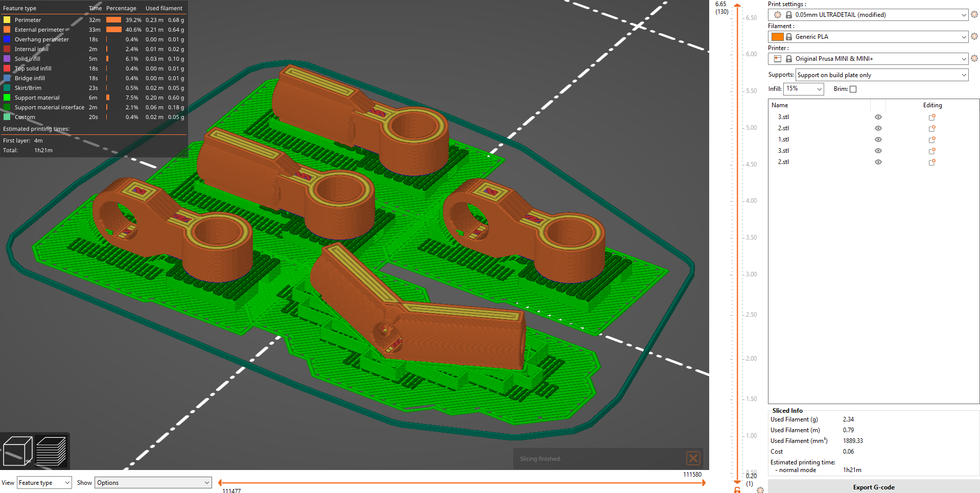Switch to the 3D editor cube view
The height and width of the screenshot is (493, 980).
pyautogui.click(x=18, y=451)
